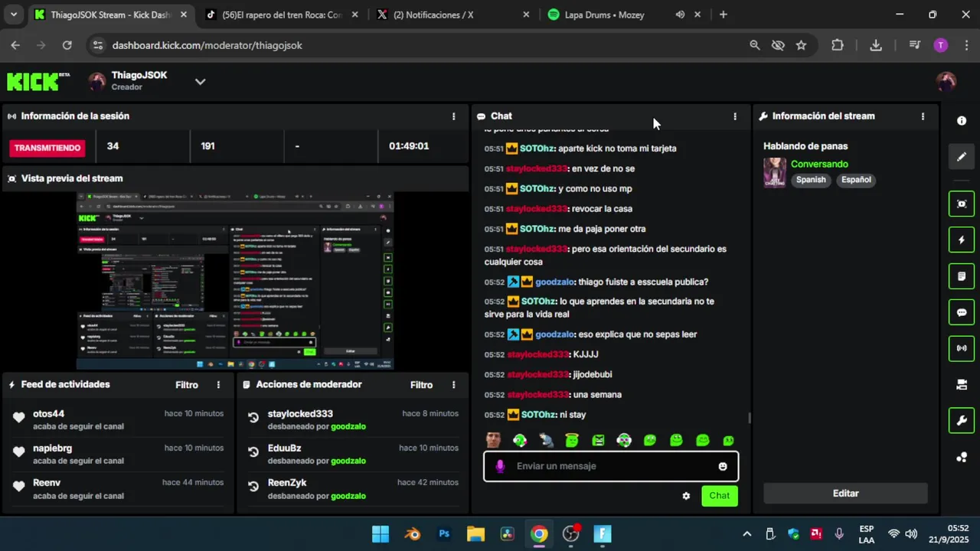Open Filtro in Feed de actividades
Screen dimensions: 980x551
(187, 385)
